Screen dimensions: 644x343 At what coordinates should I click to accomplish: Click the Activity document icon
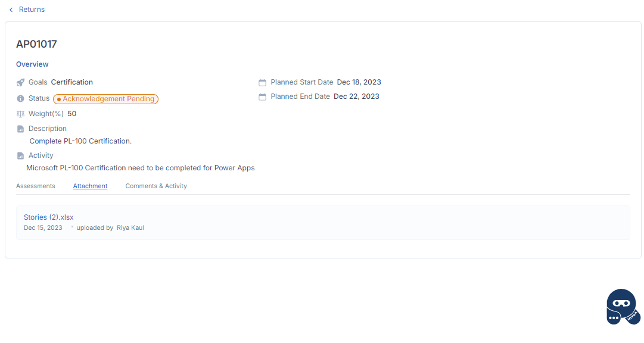point(20,155)
